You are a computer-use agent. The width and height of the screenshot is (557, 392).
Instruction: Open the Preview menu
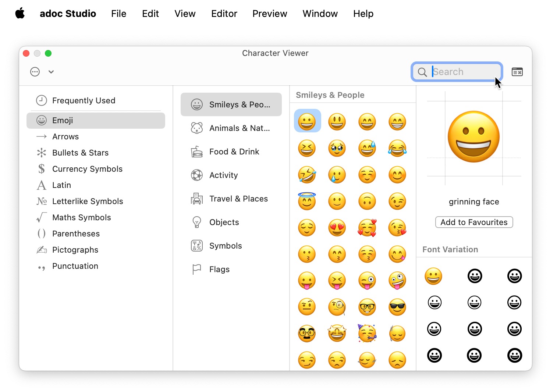(x=270, y=14)
